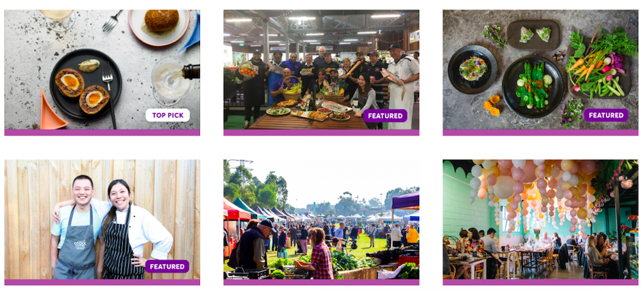Click FEATURED badge on market group photo
Screen dimensions: 644x291
(385, 116)
